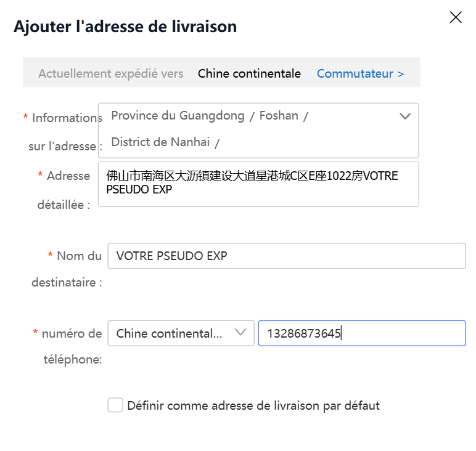Open the Province du Guangdong cascader field

coord(258,131)
